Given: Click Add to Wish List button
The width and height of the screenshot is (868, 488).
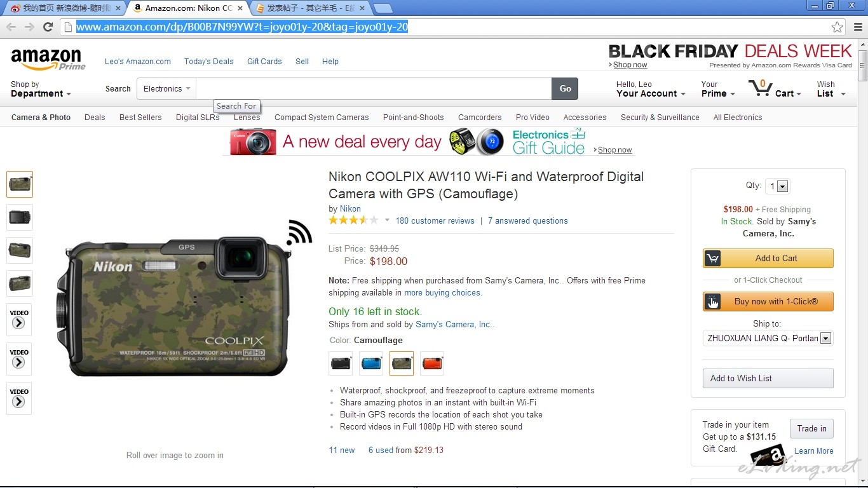Looking at the screenshot, I should (x=768, y=378).
